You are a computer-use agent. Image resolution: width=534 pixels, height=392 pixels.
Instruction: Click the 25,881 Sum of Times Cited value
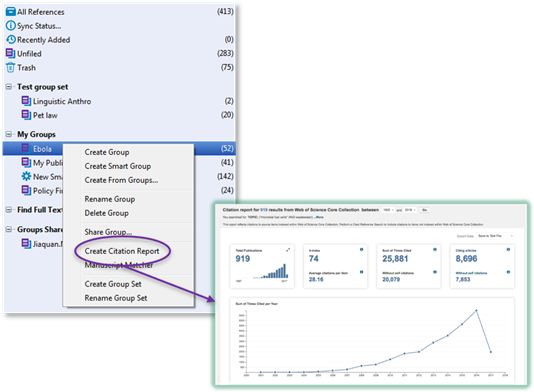point(395,258)
